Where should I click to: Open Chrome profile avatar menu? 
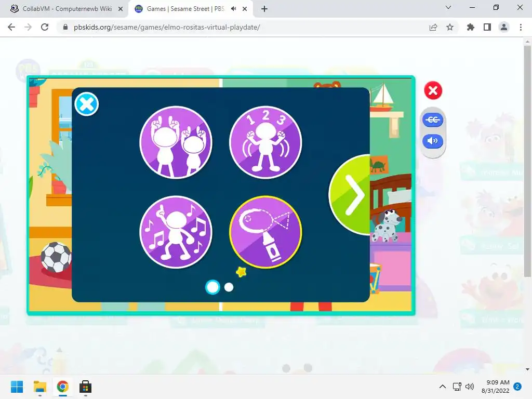[504, 27]
